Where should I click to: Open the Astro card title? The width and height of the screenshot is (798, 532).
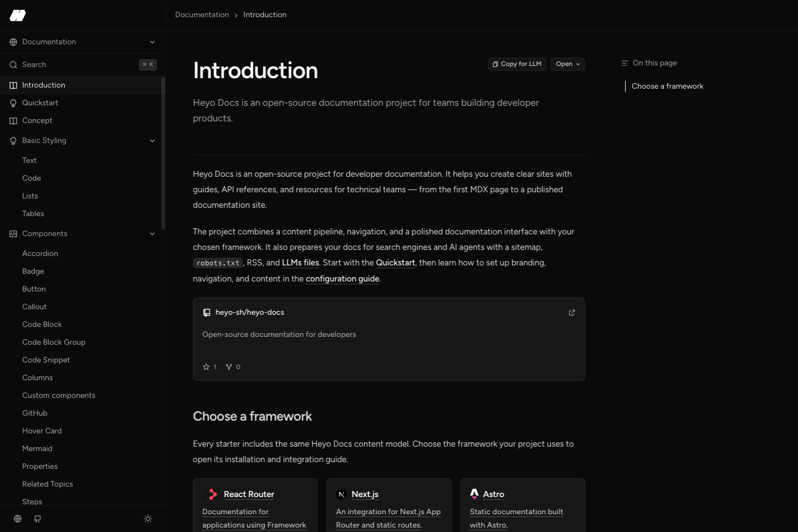click(x=494, y=494)
